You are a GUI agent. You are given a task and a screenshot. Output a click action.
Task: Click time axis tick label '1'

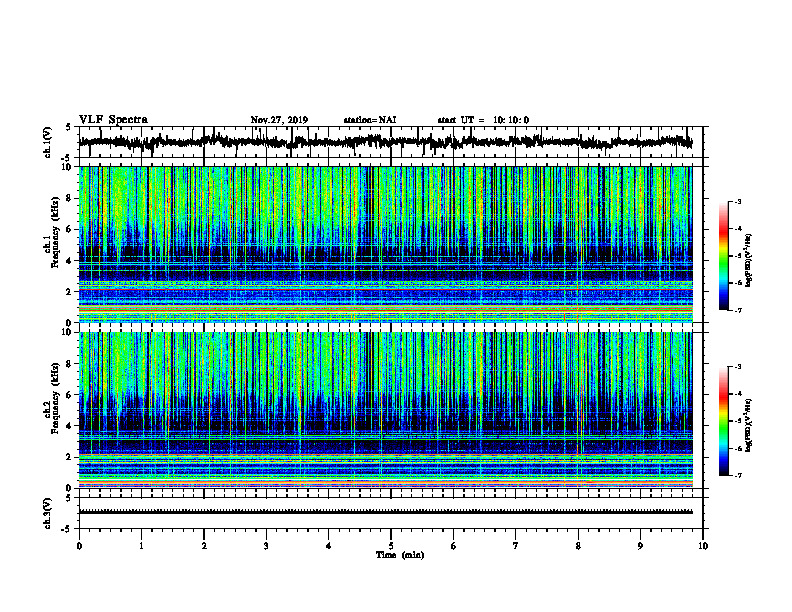(141, 546)
